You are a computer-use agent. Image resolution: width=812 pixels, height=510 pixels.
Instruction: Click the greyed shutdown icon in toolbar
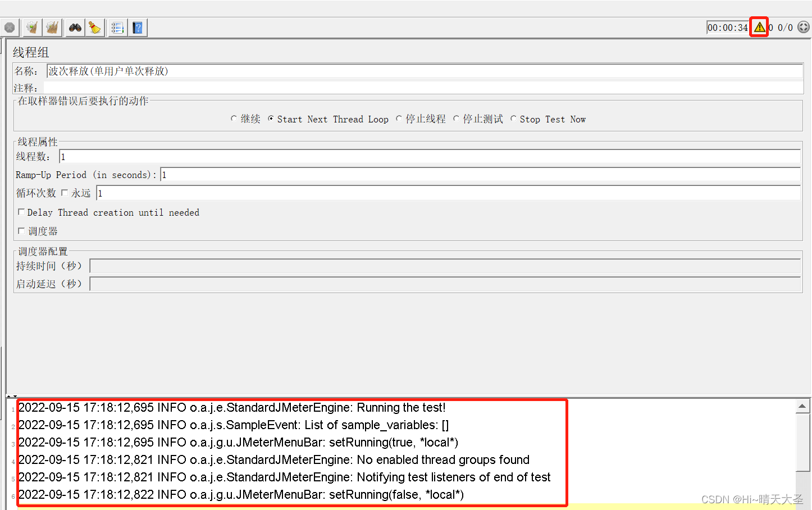[x=10, y=28]
